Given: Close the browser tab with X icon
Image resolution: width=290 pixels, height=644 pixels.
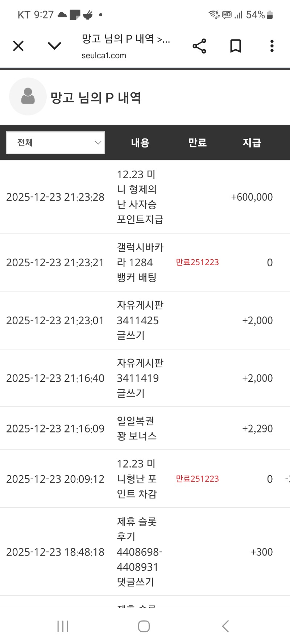Looking at the screenshot, I should pos(18,46).
